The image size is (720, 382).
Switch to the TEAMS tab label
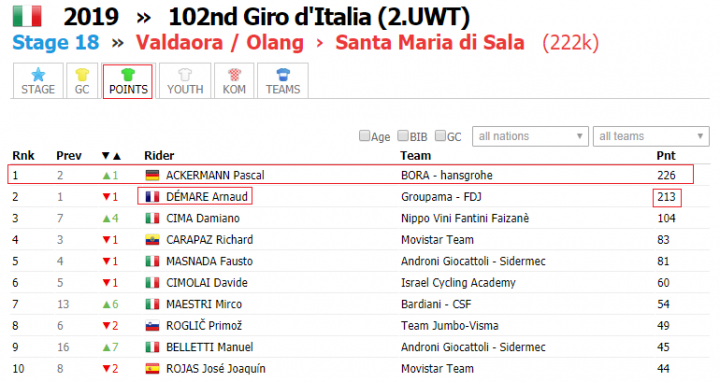(x=283, y=89)
